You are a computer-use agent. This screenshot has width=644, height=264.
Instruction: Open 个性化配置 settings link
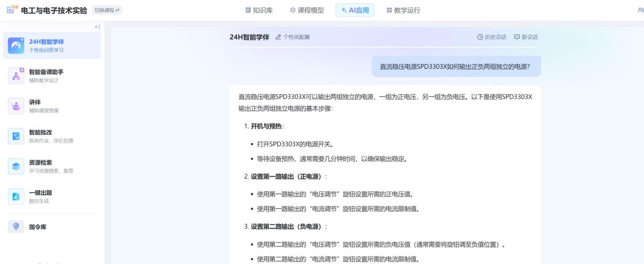292,37
